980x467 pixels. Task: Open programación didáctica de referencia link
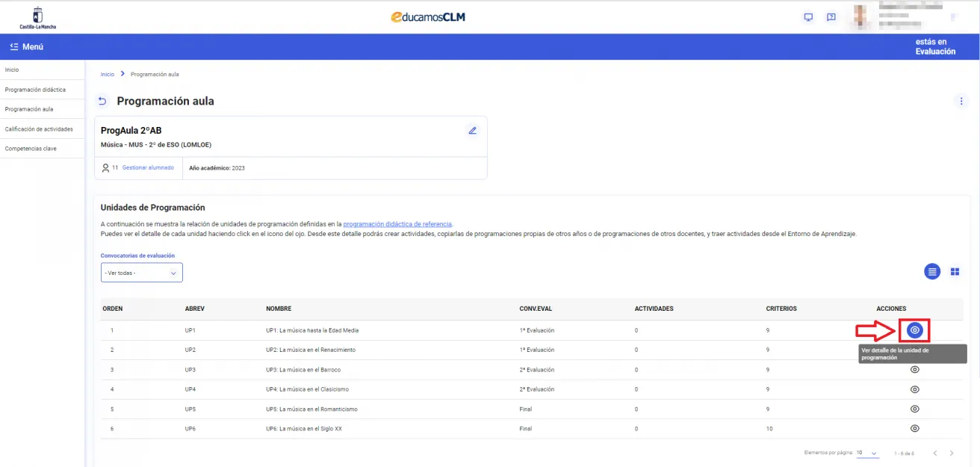tap(397, 224)
